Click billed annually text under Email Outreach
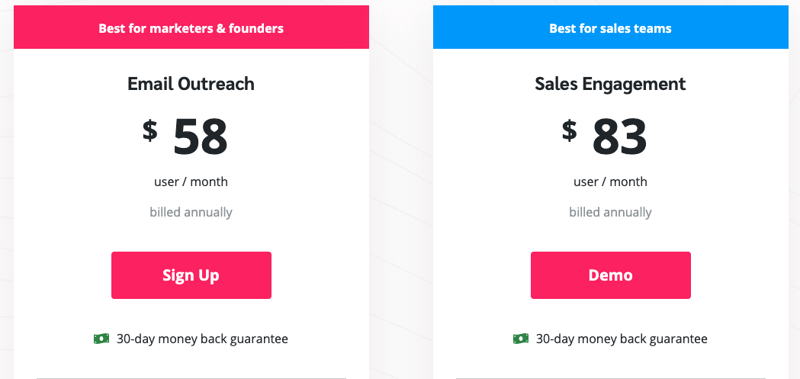The image size is (800, 379). pyautogui.click(x=191, y=212)
